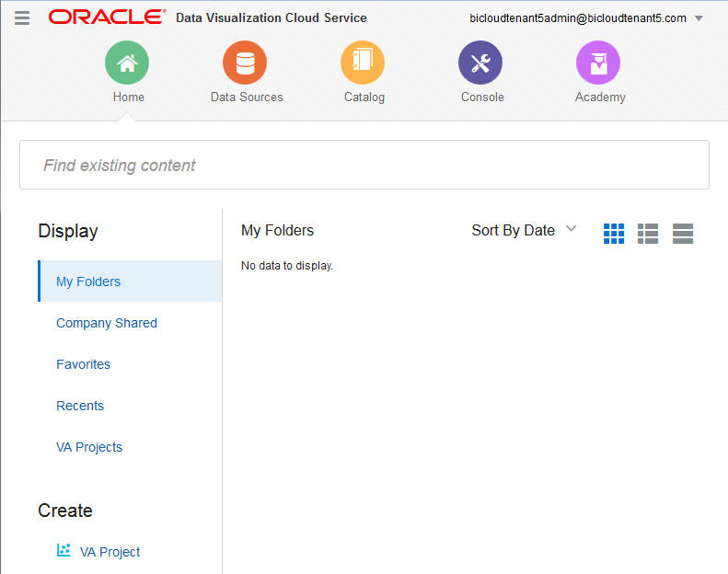Click the Oracle logo
Image resolution: width=728 pixels, height=574 pixels.
tap(108, 17)
